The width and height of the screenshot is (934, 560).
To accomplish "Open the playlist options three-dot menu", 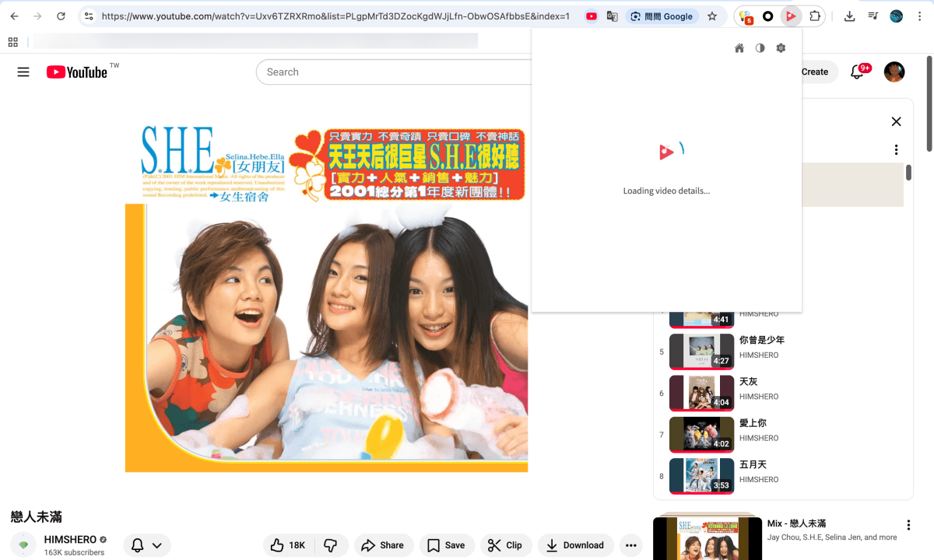I will (x=896, y=149).
